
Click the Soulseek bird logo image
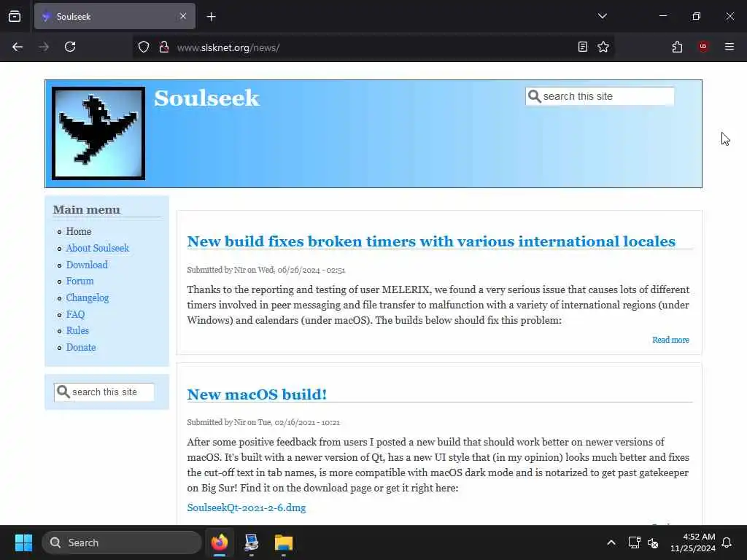point(98,133)
